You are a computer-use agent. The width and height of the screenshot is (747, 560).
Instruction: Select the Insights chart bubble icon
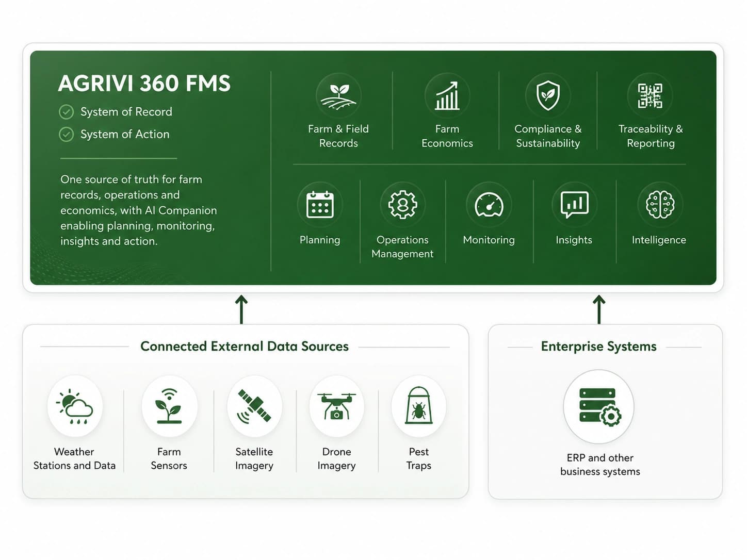[x=574, y=205]
